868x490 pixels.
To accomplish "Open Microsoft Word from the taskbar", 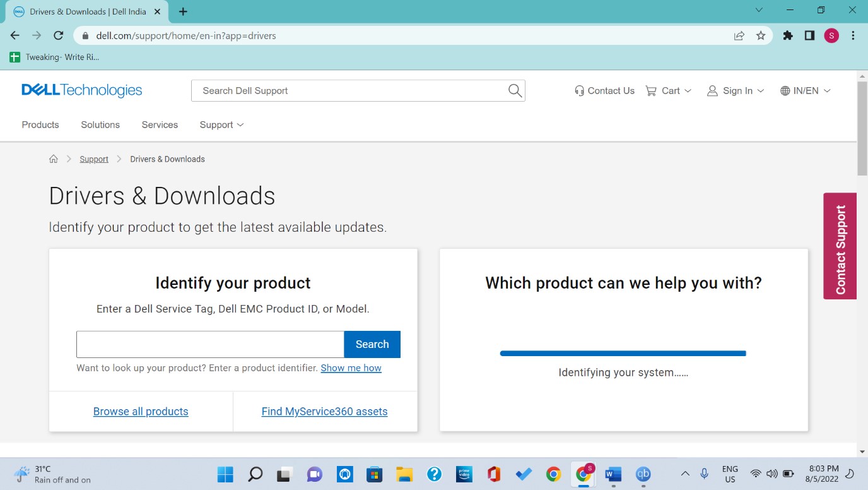I will coord(613,474).
